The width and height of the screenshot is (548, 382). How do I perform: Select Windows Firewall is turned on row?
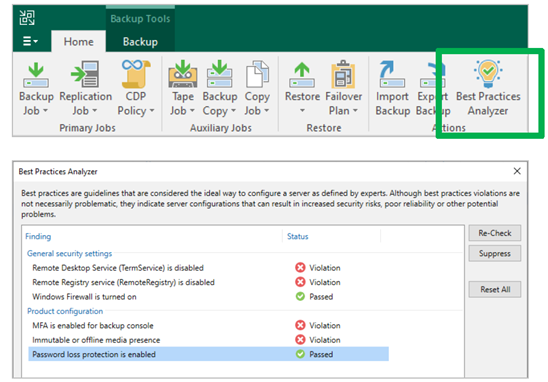[208, 296]
